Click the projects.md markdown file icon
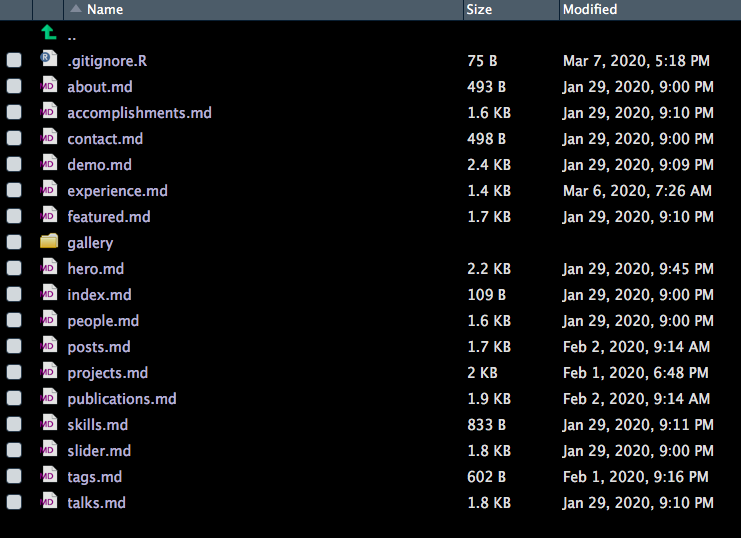Viewport: 741px width, 538px height. 48,372
